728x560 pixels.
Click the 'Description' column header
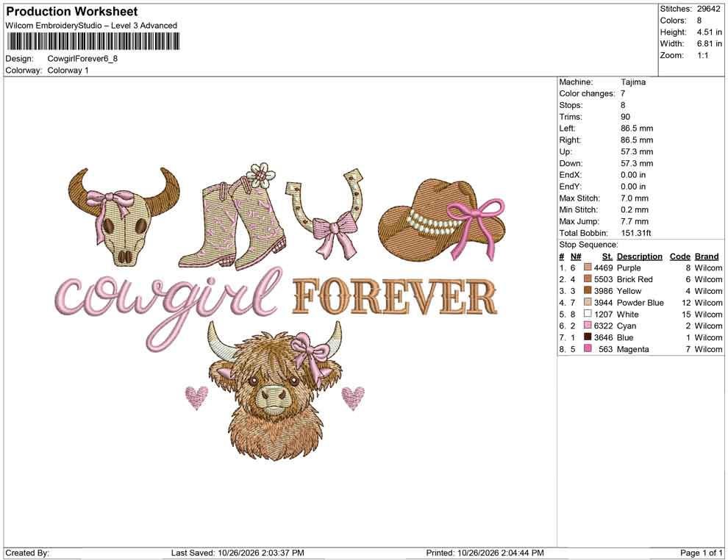point(639,256)
